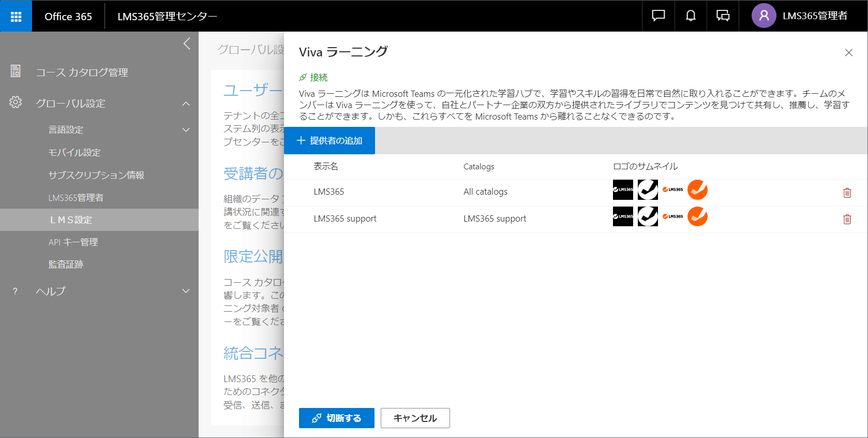This screenshot has height=438, width=868.
Task: Click the green connected plug icon
Action: tap(303, 77)
